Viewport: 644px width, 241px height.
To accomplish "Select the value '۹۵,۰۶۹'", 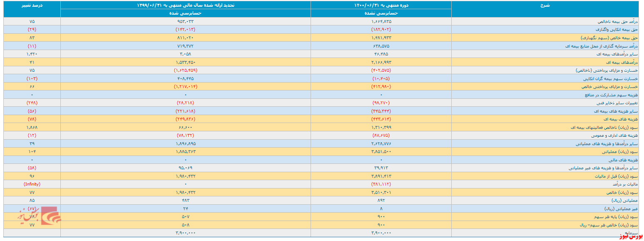I will 185,168.
